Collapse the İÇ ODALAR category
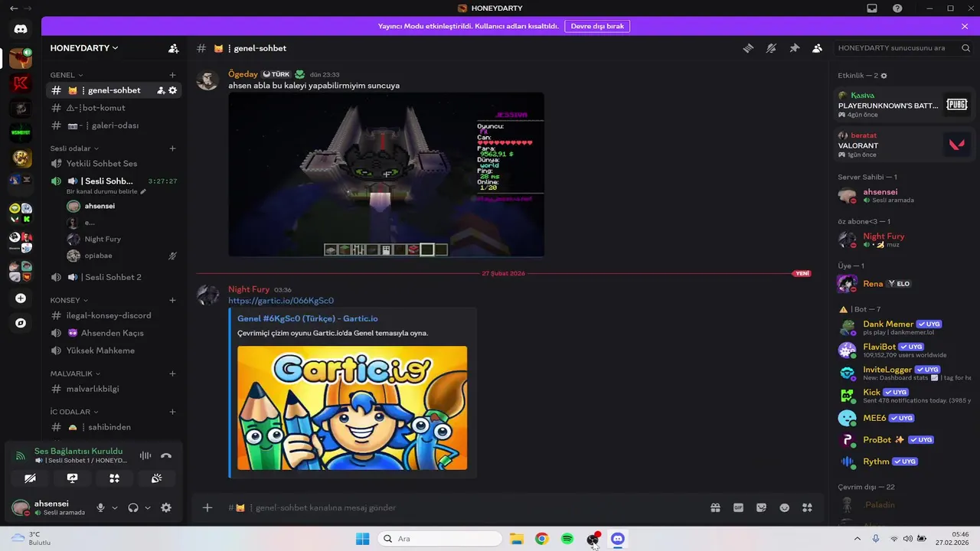This screenshot has width=980, height=551. click(x=74, y=412)
